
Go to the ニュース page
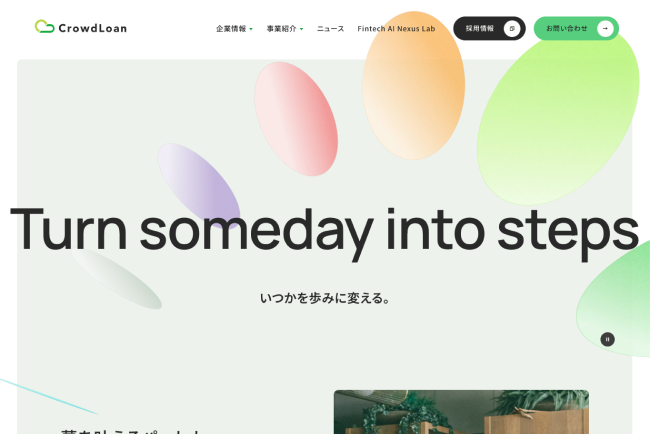point(330,29)
